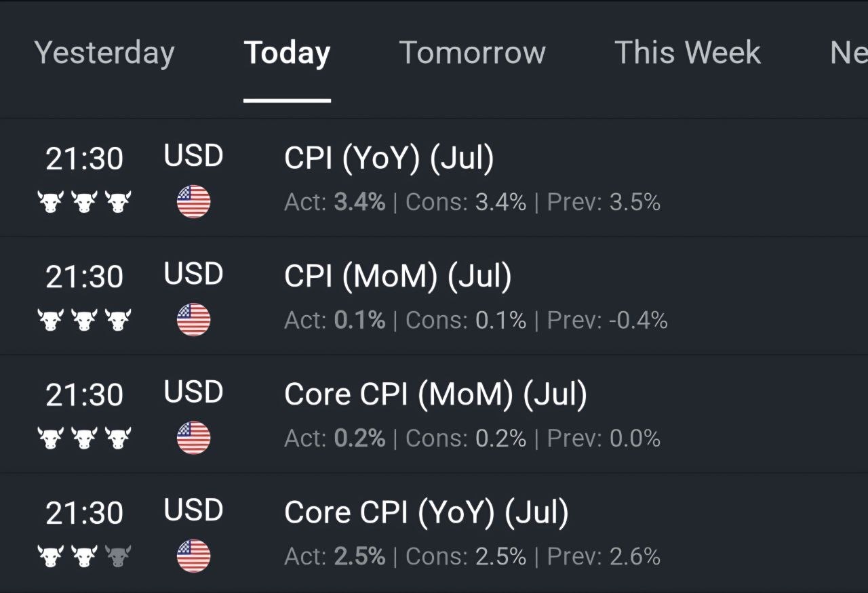868x593 pixels.
Task: Click the bull importance icons for CPI (MoM)
Action: 84,320
